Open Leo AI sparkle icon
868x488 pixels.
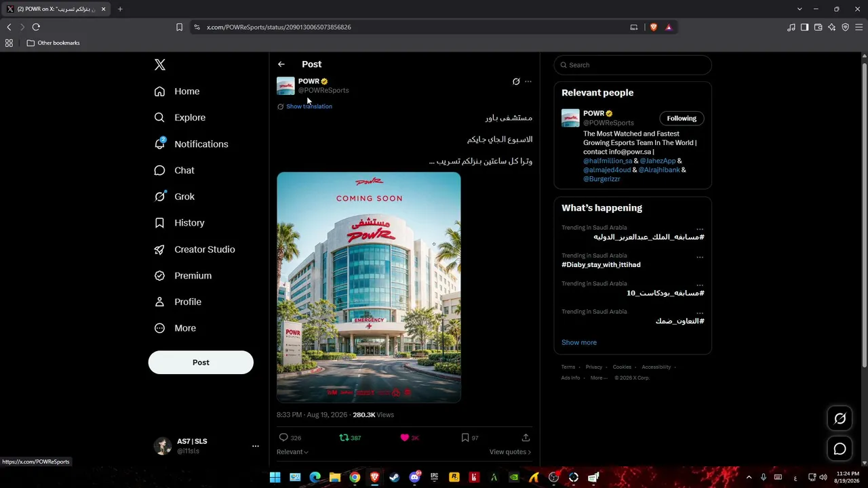(832, 27)
